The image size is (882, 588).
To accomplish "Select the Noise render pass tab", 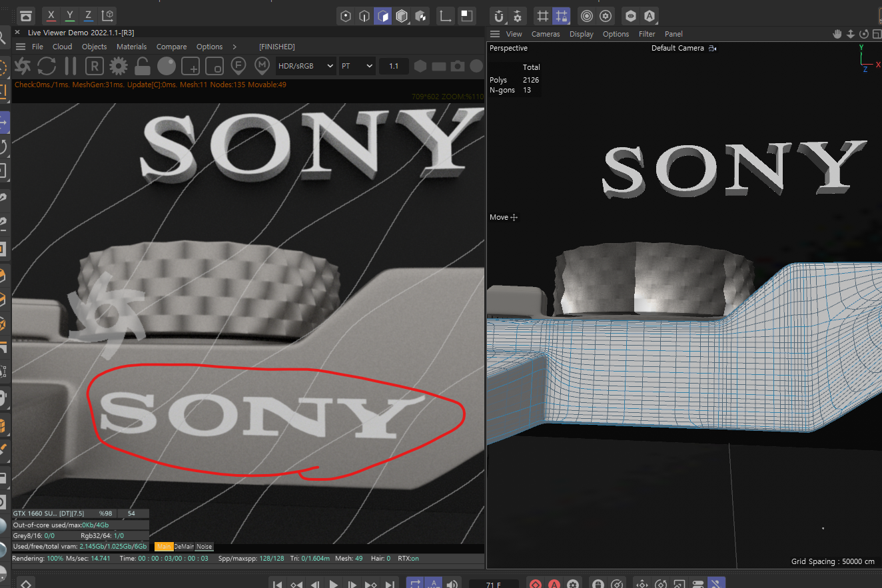I will (204, 546).
